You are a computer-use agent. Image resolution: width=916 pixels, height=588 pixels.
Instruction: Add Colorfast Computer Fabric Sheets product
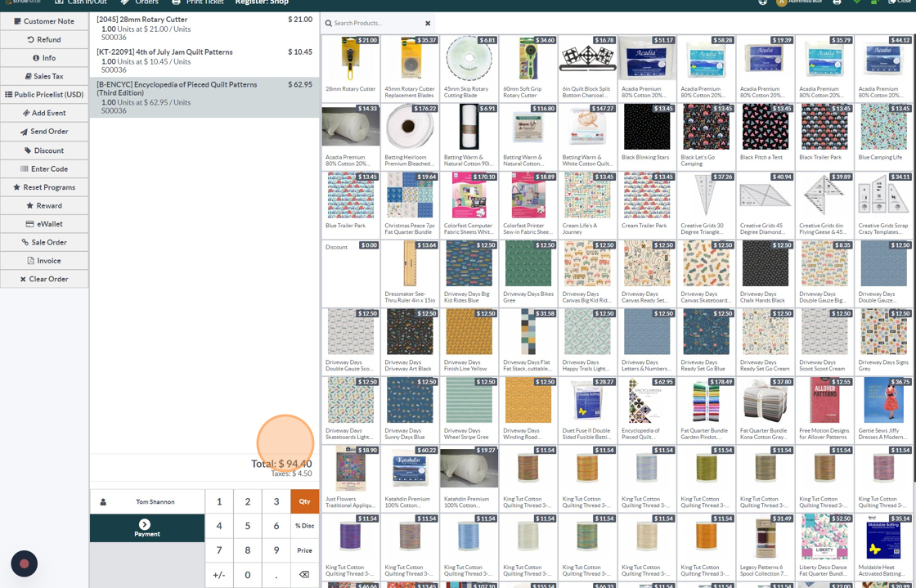[x=469, y=205]
